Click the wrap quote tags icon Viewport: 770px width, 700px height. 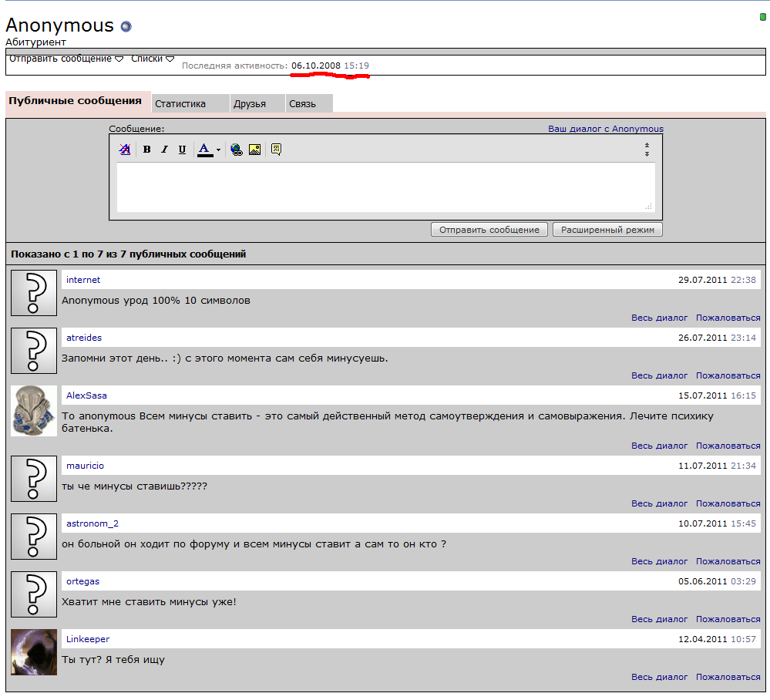point(276,150)
